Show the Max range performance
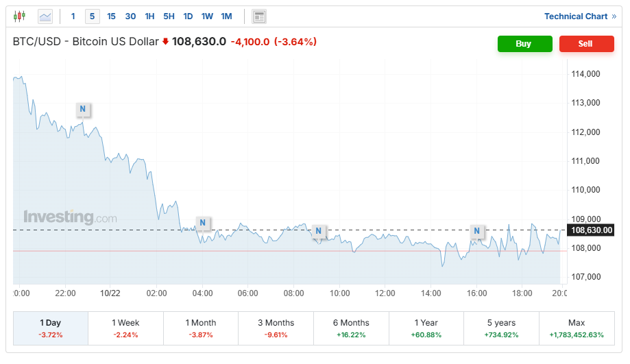This screenshot has height=364, width=630. (576, 328)
